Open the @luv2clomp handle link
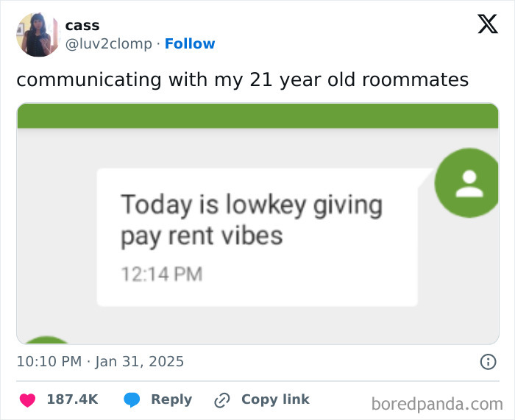The width and height of the screenshot is (515, 420). pyautogui.click(x=109, y=43)
